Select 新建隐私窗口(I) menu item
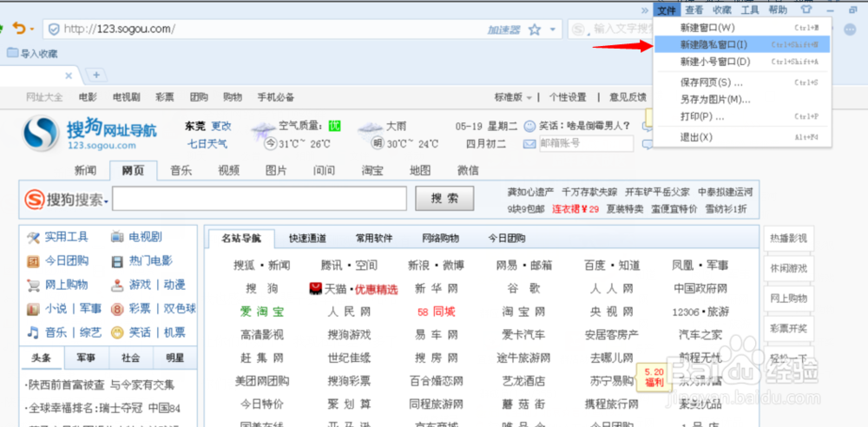The width and height of the screenshot is (868, 427). [x=742, y=44]
